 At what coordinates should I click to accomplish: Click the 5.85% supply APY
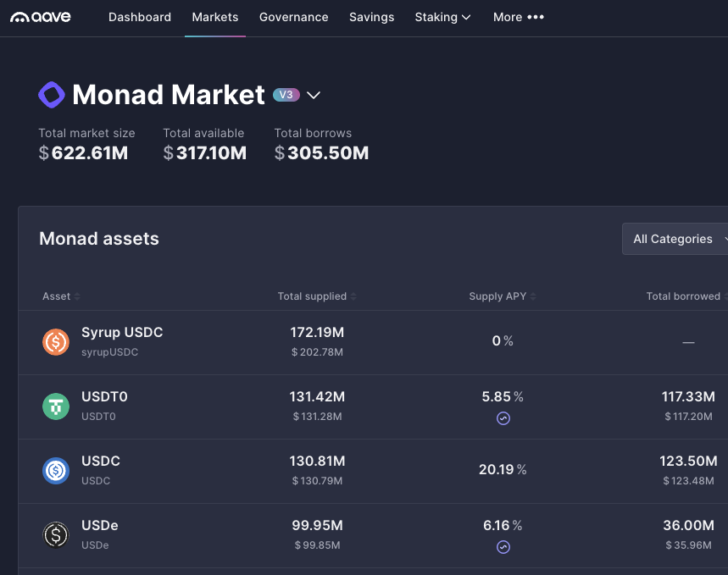[x=503, y=397]
